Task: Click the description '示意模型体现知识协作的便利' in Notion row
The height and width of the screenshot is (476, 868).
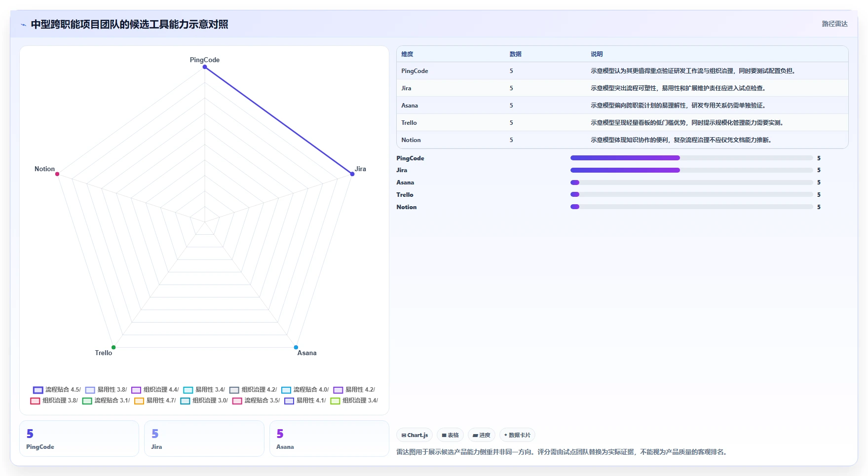Action: point(629,140)
